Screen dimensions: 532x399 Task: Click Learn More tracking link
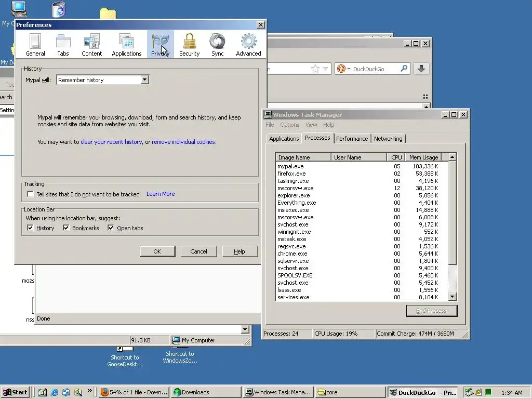(161, 194)
